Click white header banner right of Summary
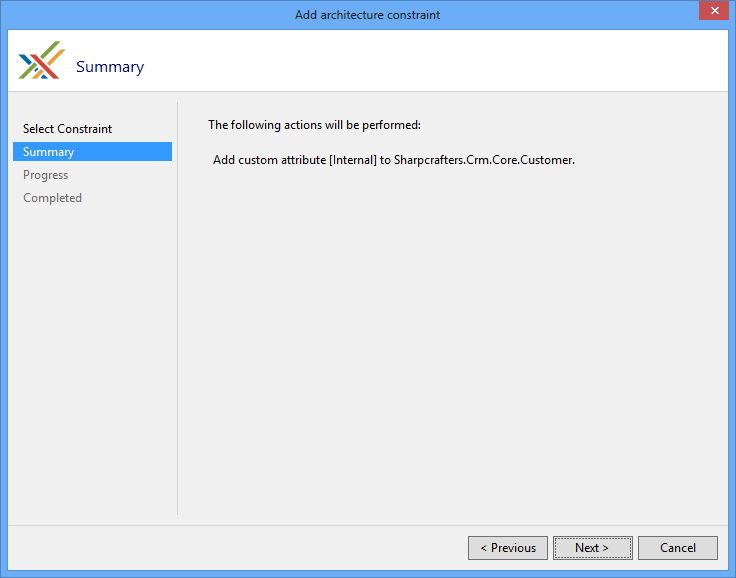 click(450, 62)
